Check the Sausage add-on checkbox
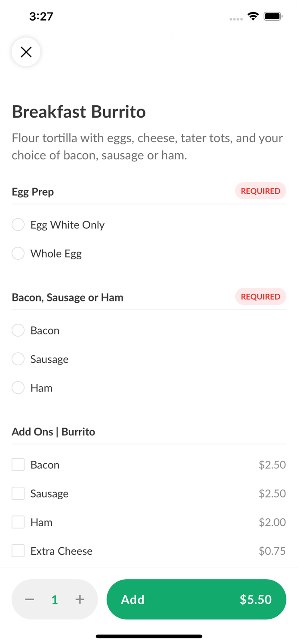298x644 pixels. [x=18, y=493]
